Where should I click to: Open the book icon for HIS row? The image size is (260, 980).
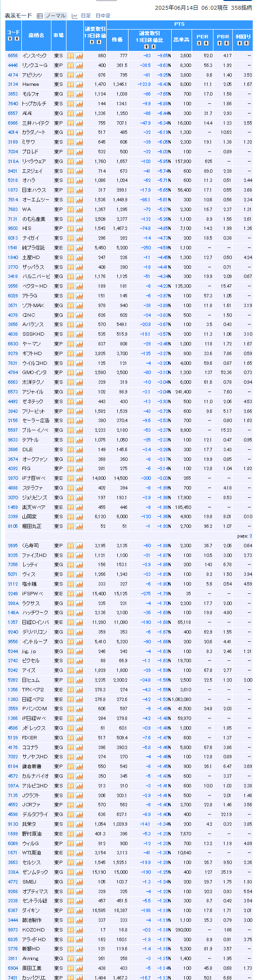[x=70, y=229]
